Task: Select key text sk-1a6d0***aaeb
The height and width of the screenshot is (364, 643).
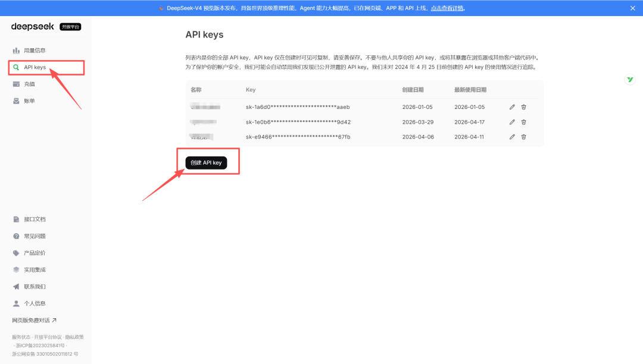Action: 298,107
